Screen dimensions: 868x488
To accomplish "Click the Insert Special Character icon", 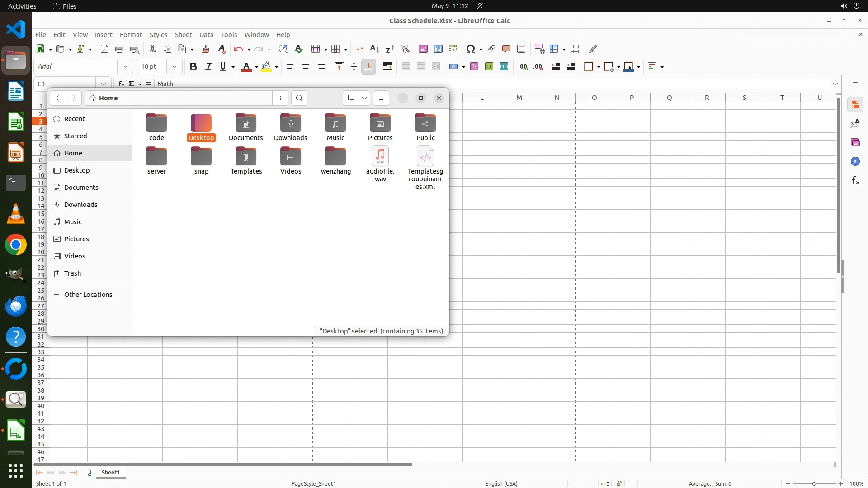I will 470,49.
